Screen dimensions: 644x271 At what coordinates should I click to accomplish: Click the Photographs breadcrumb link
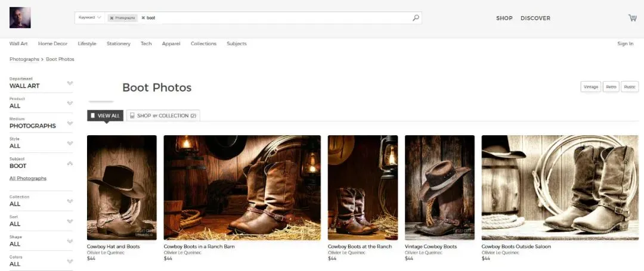24,59
